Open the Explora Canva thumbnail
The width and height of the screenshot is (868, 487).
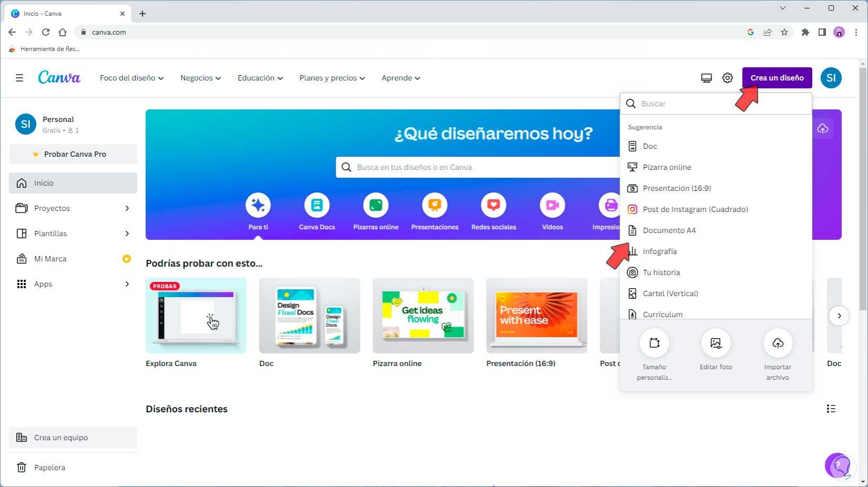click(196, 316)
